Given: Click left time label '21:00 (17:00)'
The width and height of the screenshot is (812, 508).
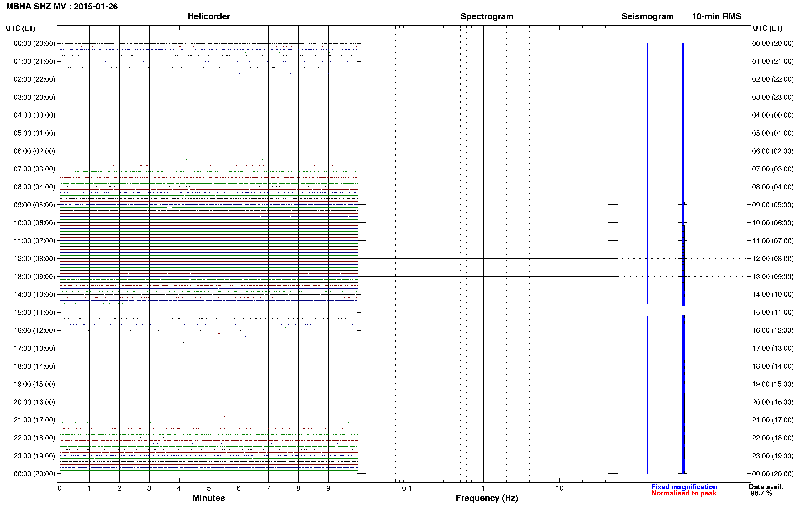Looking at the screenshot, I should 34,420.
